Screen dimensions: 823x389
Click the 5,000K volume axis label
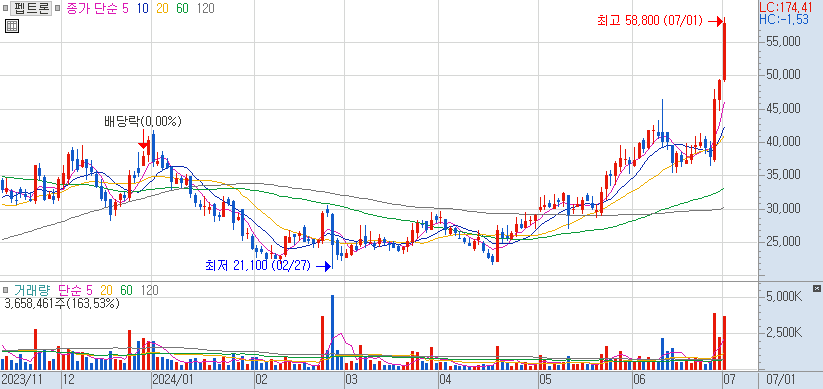[783, 298]
